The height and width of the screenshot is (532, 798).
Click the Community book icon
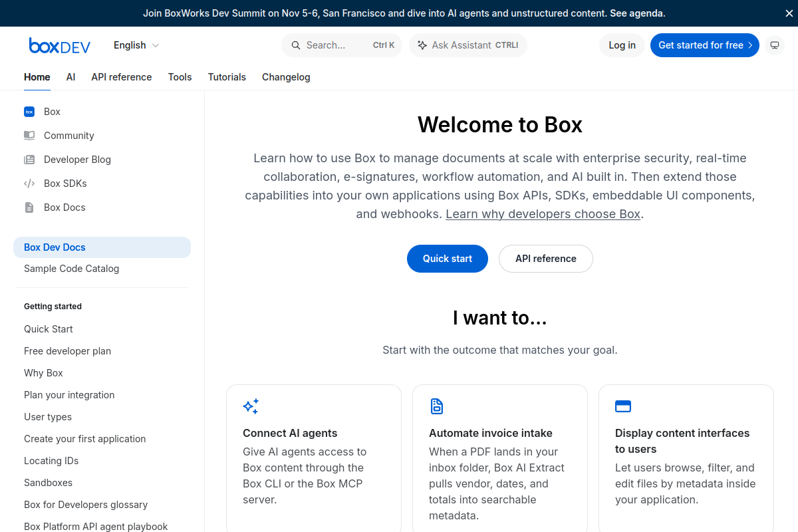click(x=29, y=136)
